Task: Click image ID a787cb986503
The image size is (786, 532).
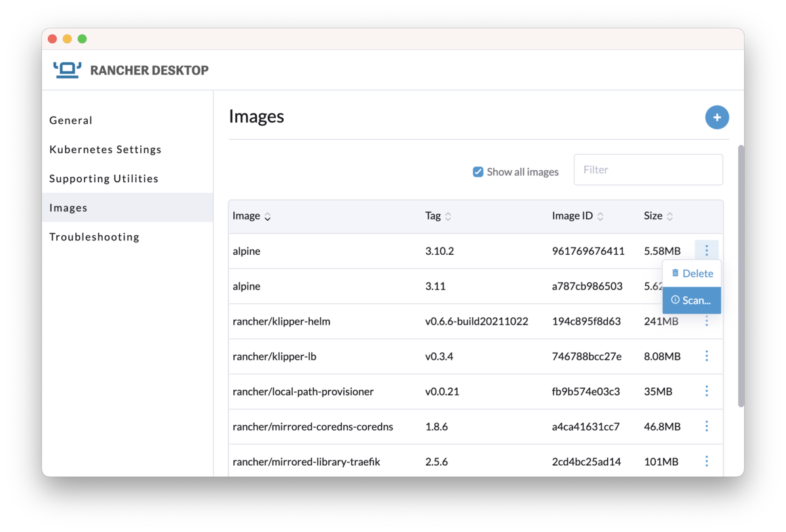Action: point(587,286)
